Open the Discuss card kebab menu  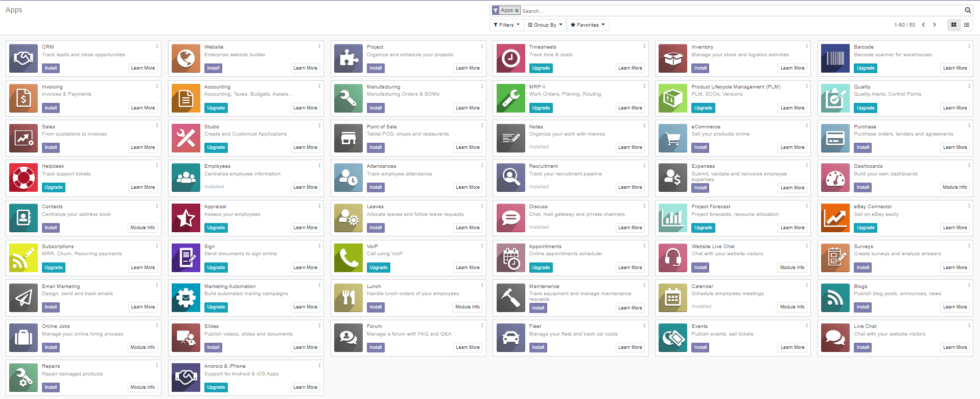(x=644, y=206)
